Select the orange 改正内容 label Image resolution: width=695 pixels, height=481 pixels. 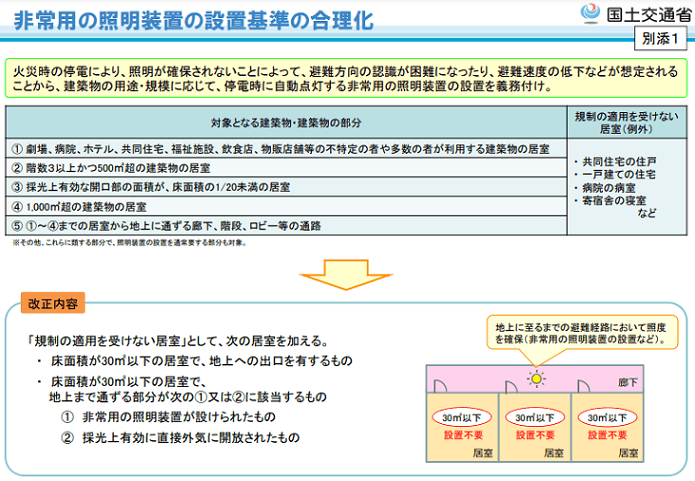(x=56, y=301)
